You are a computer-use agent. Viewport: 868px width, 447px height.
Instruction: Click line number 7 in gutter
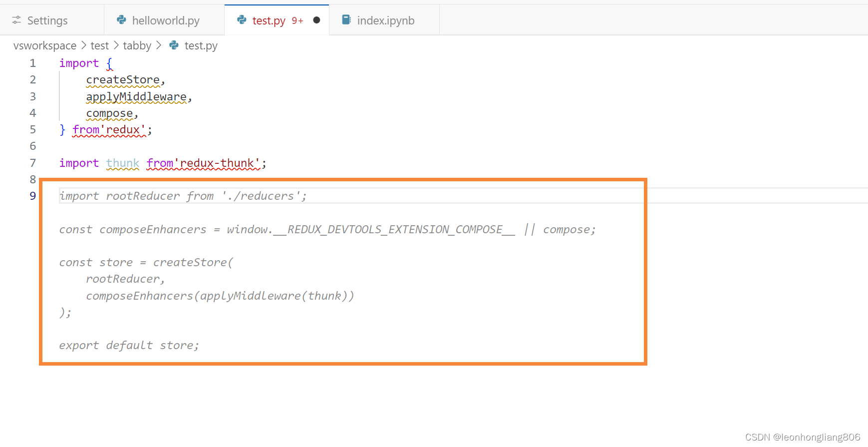(33, 163)
